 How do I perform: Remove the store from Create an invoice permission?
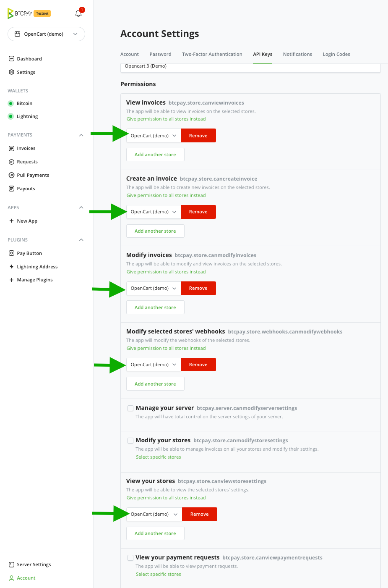click(x=198, y=212)
